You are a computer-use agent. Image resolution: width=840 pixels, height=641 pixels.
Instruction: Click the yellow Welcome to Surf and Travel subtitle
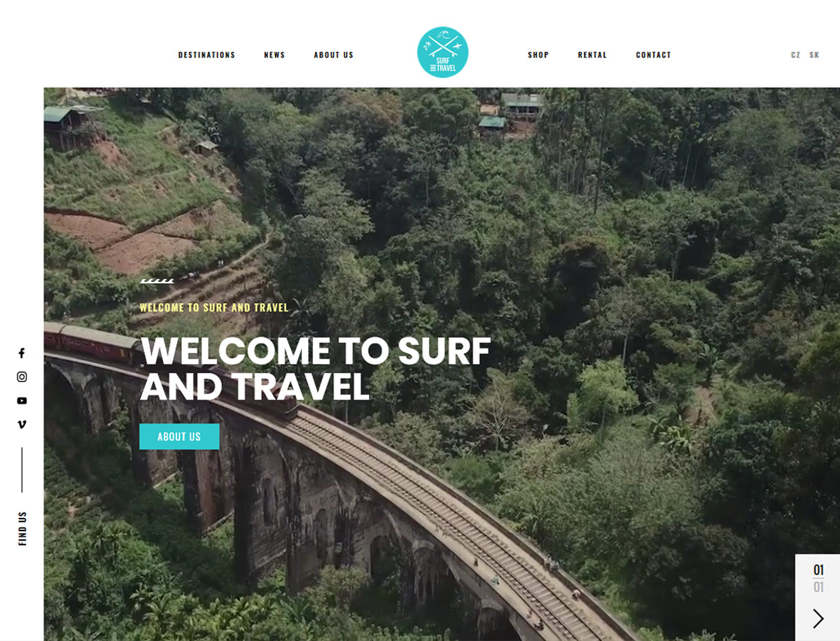tap(214, 307)
